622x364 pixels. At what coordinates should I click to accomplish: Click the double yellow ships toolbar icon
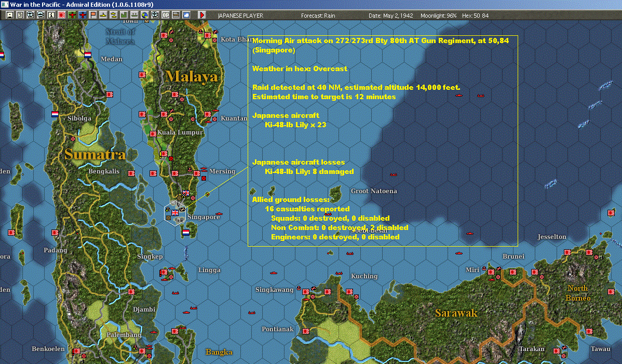(114, 15)
